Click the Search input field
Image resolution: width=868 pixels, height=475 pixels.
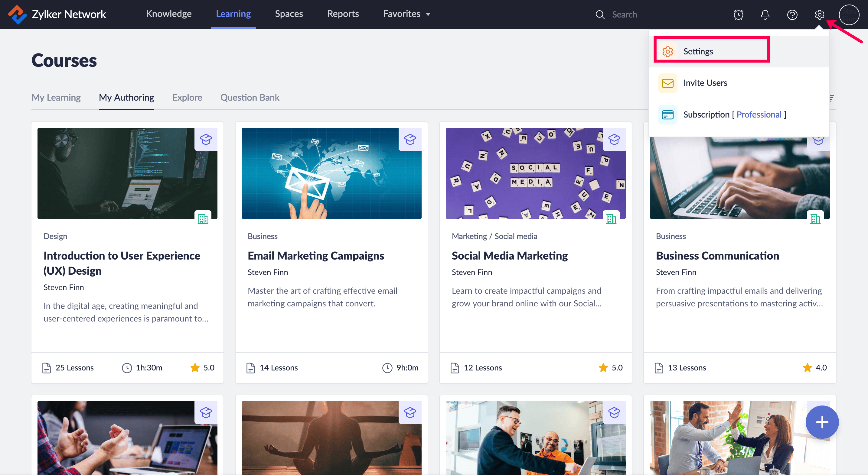pos(640,15)
